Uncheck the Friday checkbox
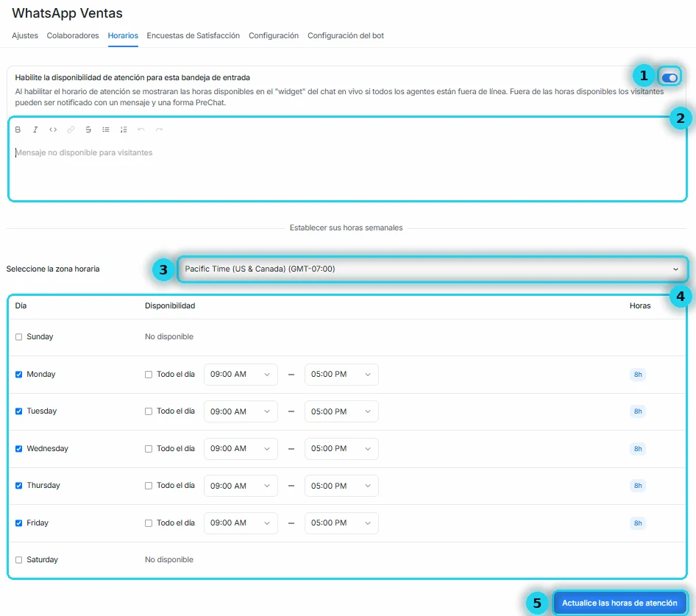 coord(18,523)
